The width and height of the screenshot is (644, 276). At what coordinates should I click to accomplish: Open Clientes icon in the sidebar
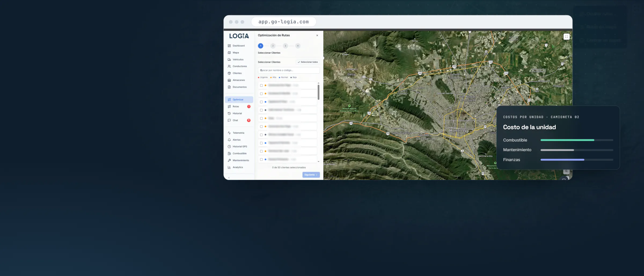(x=229, y=73)
